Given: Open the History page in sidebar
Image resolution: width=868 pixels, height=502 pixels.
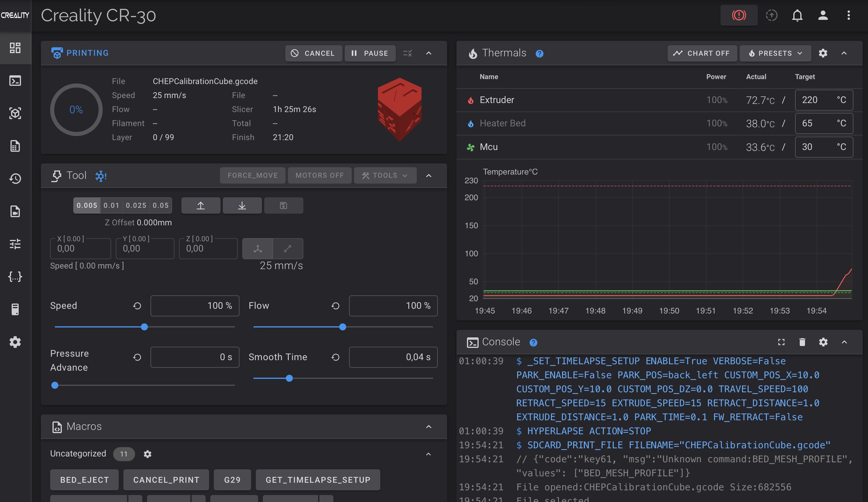Looking at the screenshot, I should (x=15, y=179).
